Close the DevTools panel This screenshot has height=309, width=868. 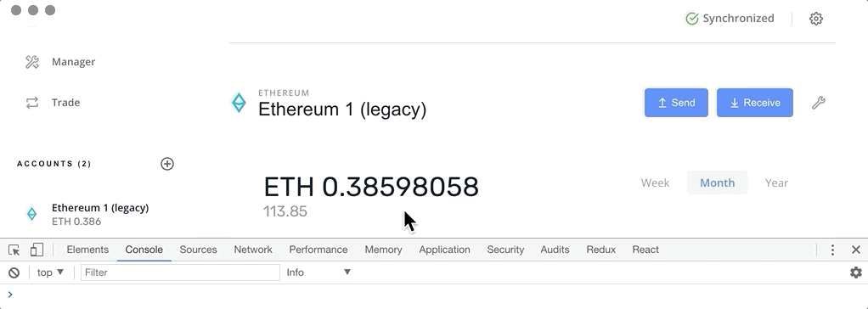856,250
